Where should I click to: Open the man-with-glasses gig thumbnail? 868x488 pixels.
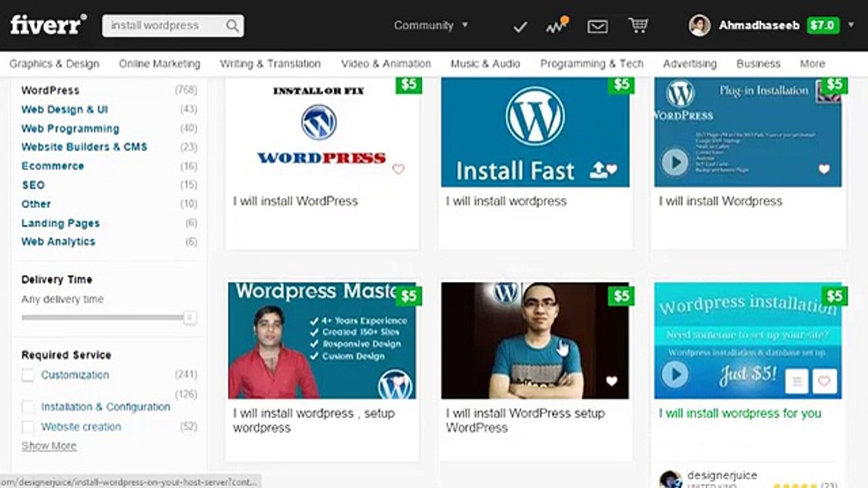point(535,340)
